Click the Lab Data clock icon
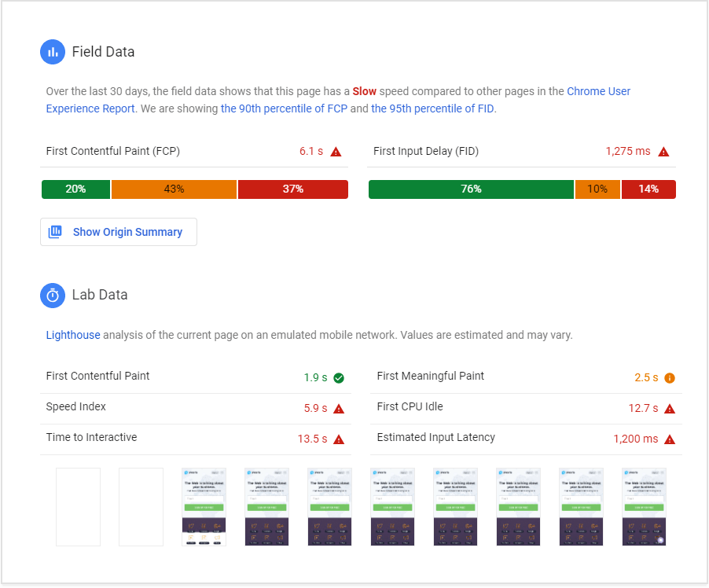The width and height of the screenshot is (709, 588). click(52, 295)
